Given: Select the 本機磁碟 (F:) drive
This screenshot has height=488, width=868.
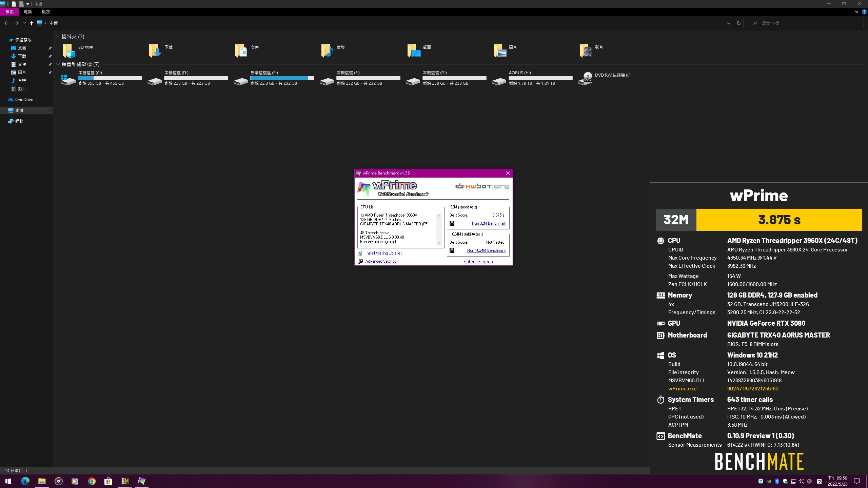Looking at the screenshot, I should tap(360, 78).
